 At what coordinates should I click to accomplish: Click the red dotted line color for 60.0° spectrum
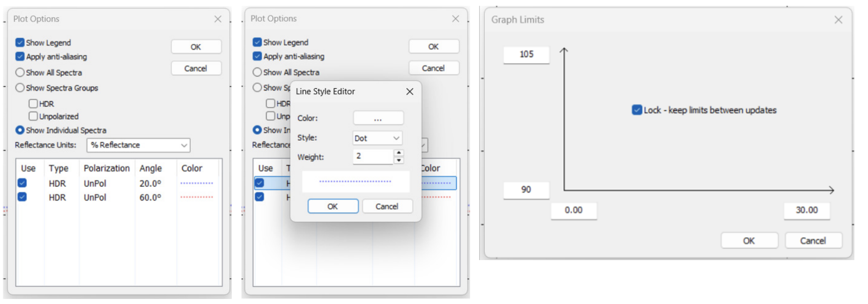[x=197, y=197]
